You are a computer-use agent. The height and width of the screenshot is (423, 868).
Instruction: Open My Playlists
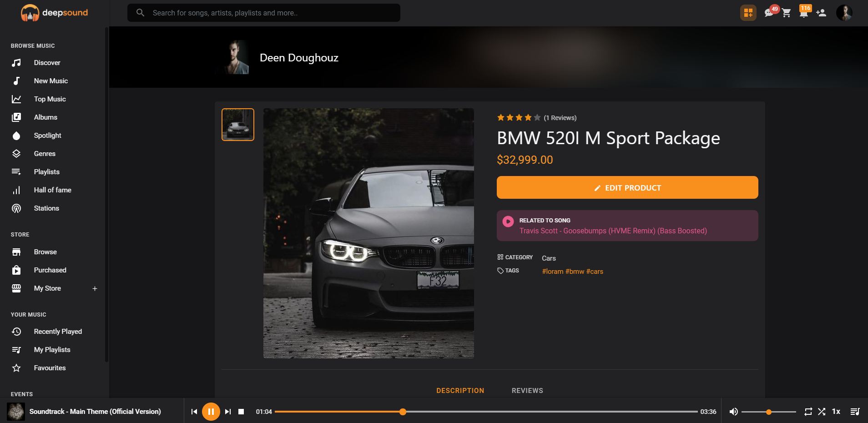[52, 350]
